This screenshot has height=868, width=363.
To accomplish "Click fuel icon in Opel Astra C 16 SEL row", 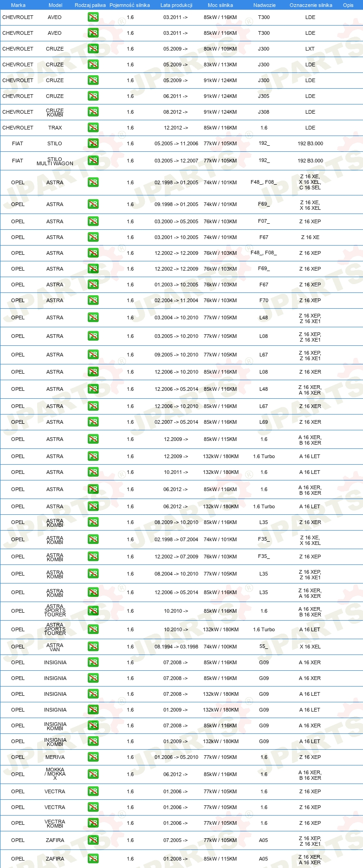I will 93,182.
